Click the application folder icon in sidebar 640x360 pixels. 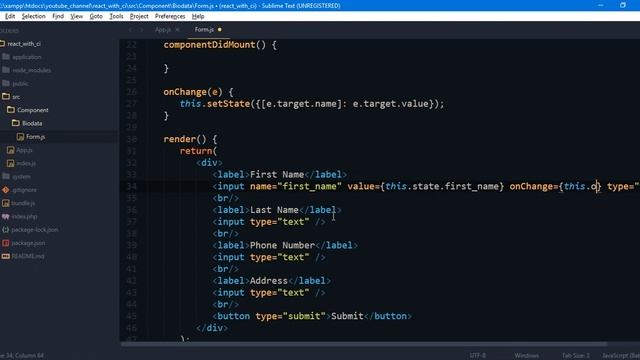point(6,57)
